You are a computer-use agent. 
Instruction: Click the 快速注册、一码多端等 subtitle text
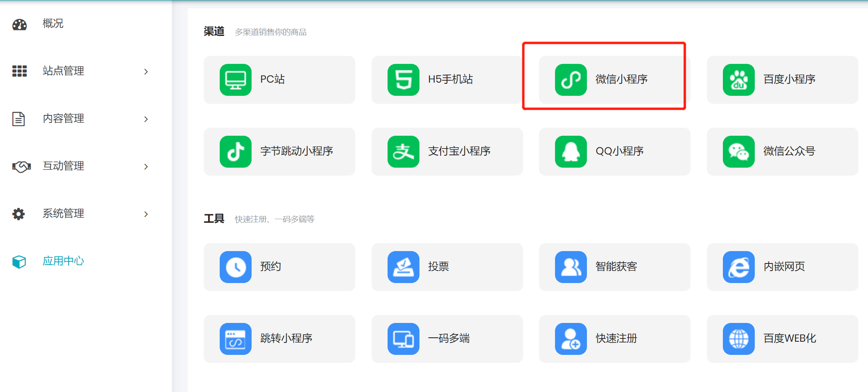[x=275, y=219]
